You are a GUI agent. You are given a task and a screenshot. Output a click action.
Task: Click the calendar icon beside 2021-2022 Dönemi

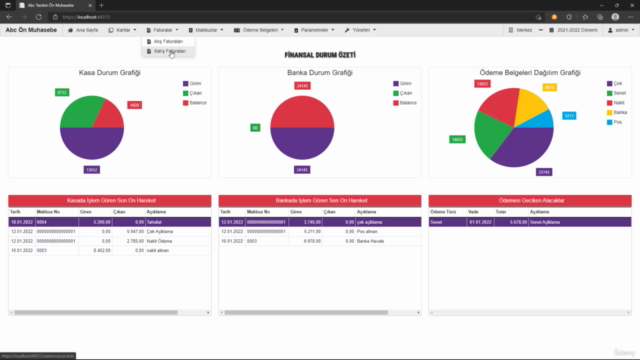[551, 30]
